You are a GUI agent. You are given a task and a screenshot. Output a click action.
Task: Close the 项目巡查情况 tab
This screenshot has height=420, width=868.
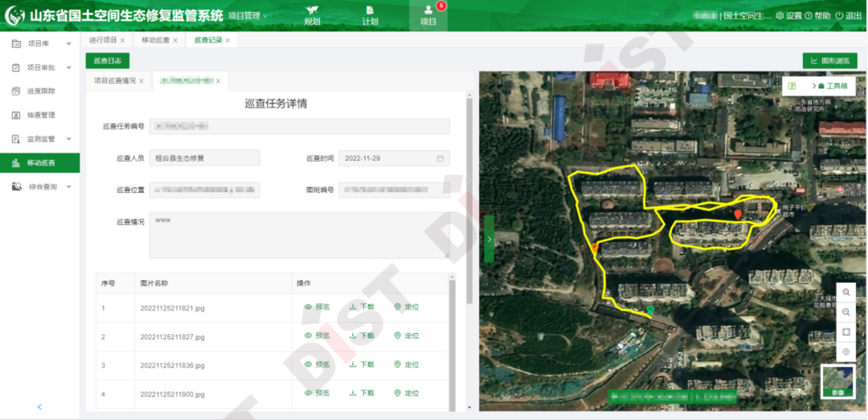(141, 81)
